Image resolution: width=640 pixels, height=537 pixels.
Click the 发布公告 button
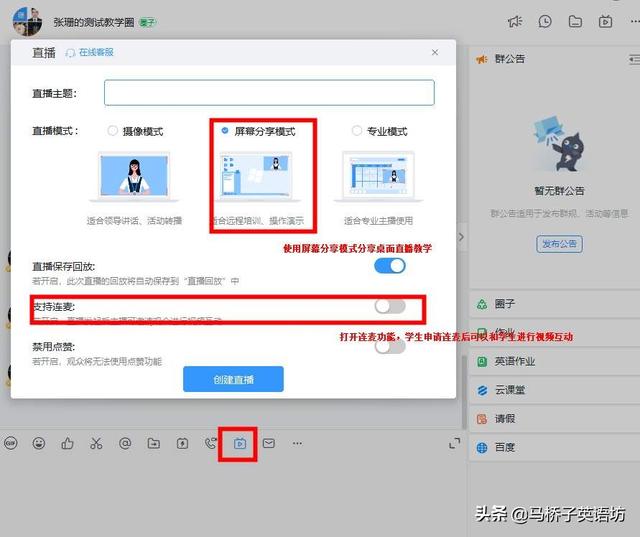click(x=559, y=243)
